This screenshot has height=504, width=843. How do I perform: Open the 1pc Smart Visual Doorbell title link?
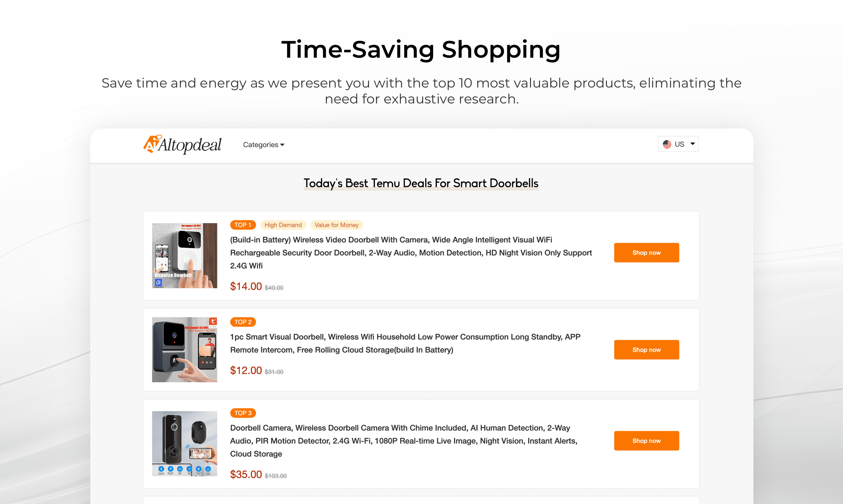[x=405, y=343]
